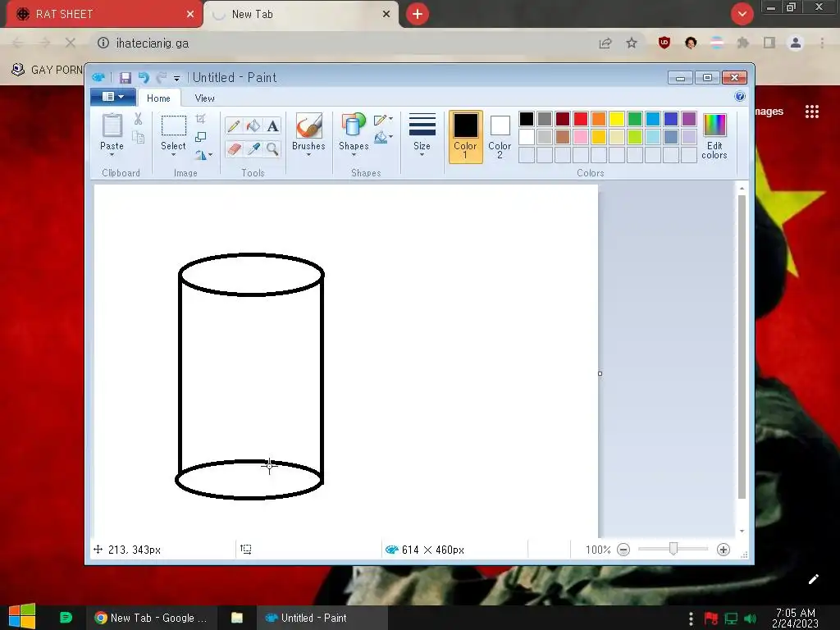Select the Text tool in Paint
840x630 pixels.
click(272, 126)
